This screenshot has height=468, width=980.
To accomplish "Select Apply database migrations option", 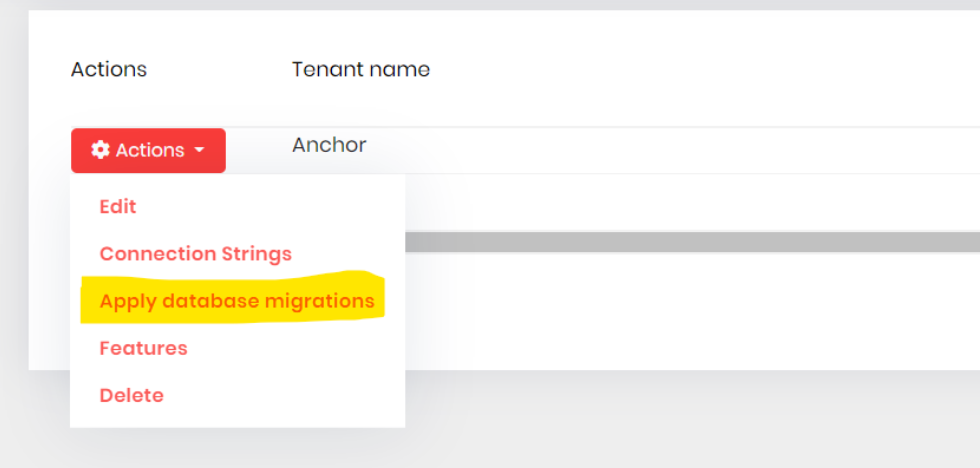I will pyautogui.click(x=237, y=301).
